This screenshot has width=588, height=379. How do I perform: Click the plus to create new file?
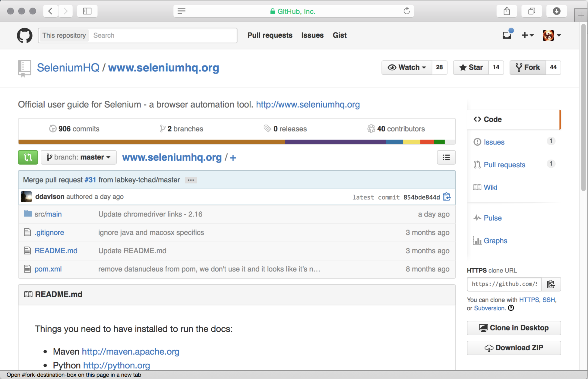click(x=233, y=158)
